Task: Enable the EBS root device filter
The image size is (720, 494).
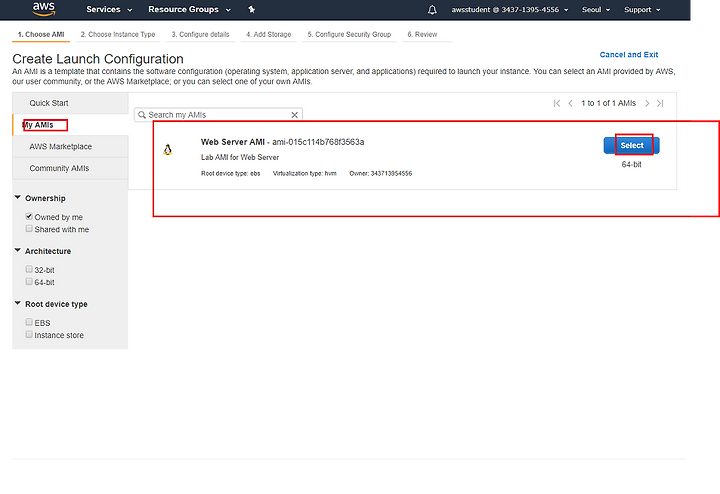Action: pyautogui.click(x=29, y=322)
